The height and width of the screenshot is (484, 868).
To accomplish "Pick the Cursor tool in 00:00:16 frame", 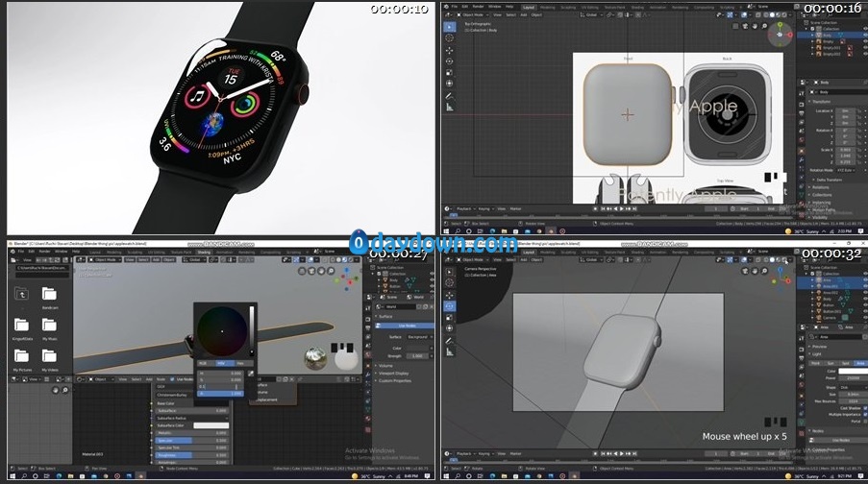I will point(449,38).
